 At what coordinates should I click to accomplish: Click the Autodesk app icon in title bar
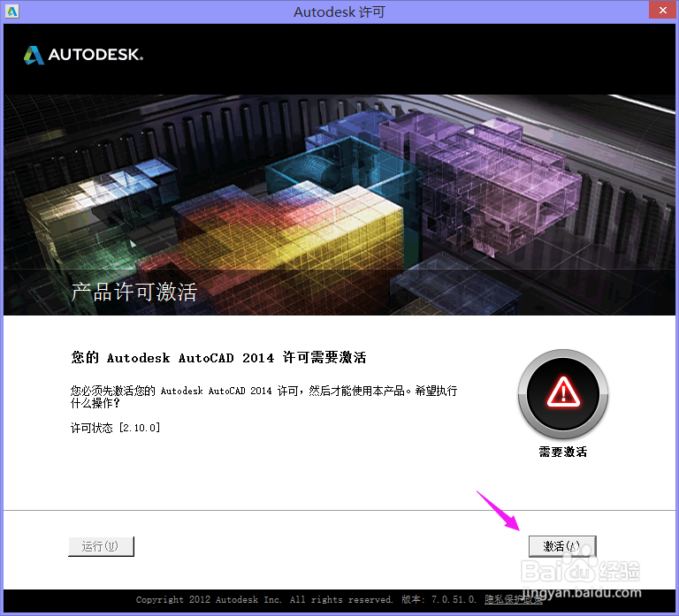[x=11, y=11]
